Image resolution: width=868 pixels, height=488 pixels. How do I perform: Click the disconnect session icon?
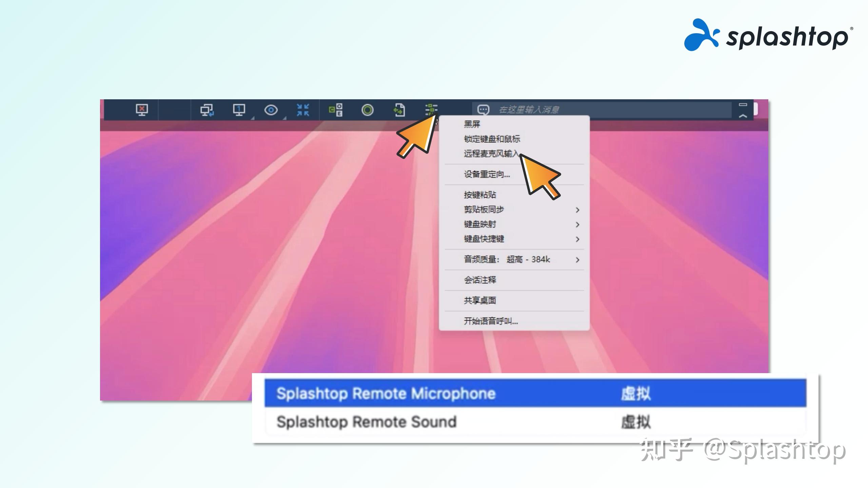pyautogui.click(x=142, y=110)
